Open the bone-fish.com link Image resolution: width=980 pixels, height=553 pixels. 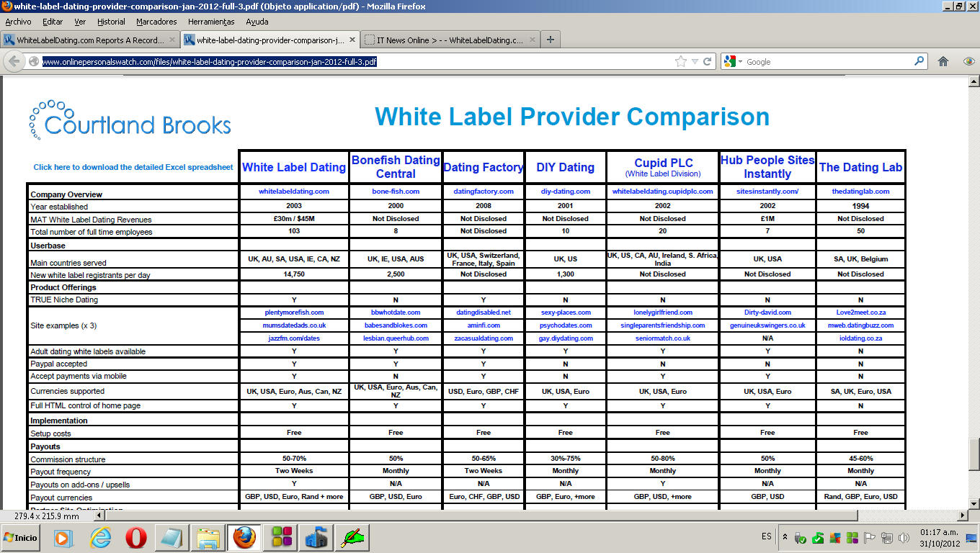[396, 192]
